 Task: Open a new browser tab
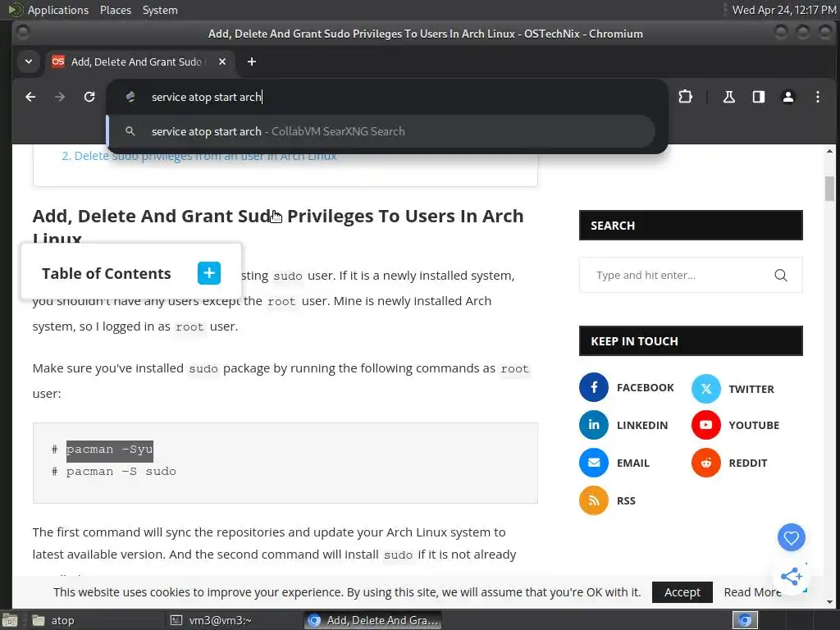(252, 62)
